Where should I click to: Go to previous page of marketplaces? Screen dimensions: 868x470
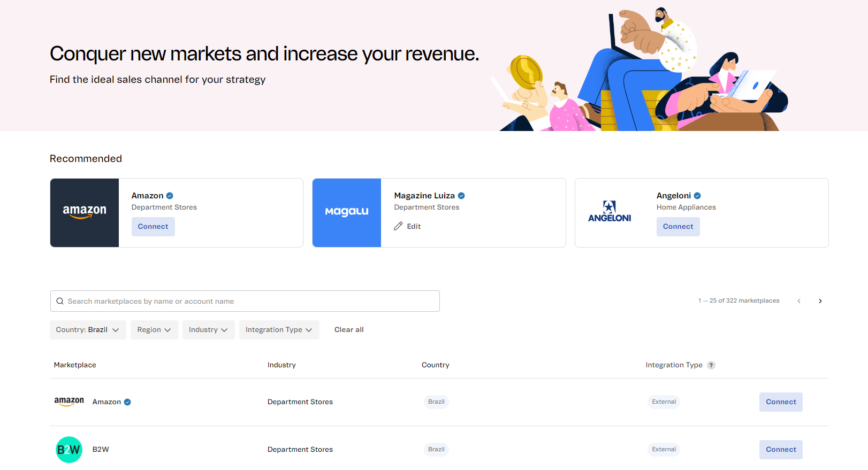(799, 301)
